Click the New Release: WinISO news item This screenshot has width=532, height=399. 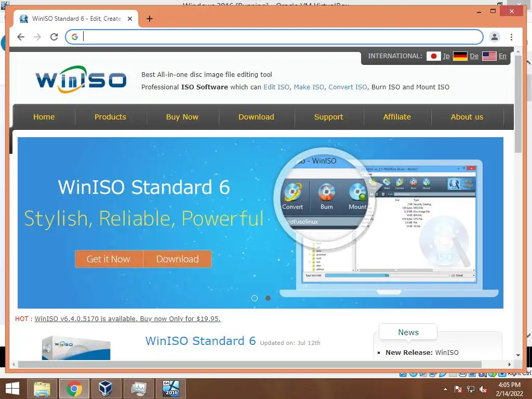pyautogui.click(x=422, y=353)
